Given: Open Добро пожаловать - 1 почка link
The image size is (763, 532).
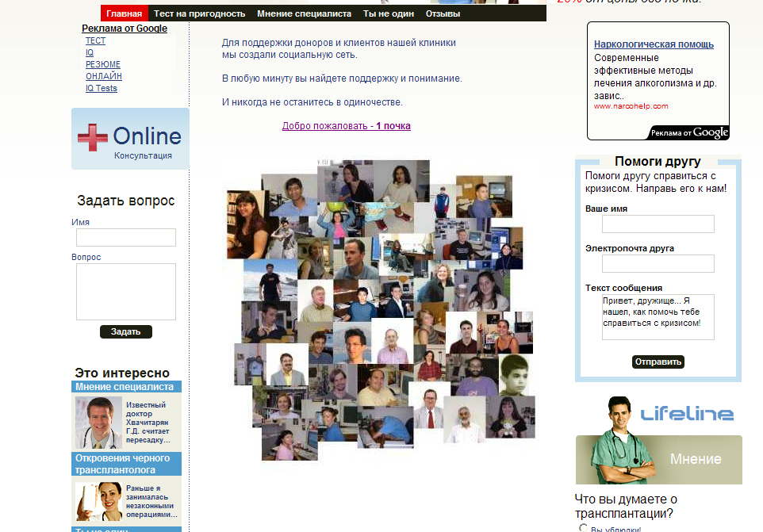Looking at the screenshot, I should click(x=347, y=126).
